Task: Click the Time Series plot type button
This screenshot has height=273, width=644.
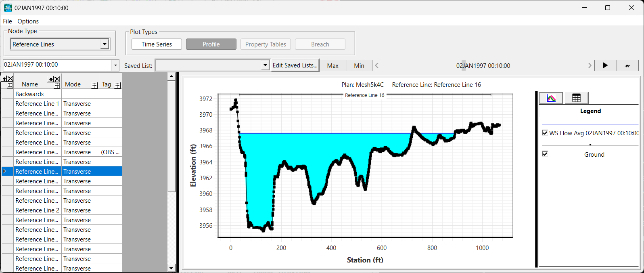Action: click(157, 44)
